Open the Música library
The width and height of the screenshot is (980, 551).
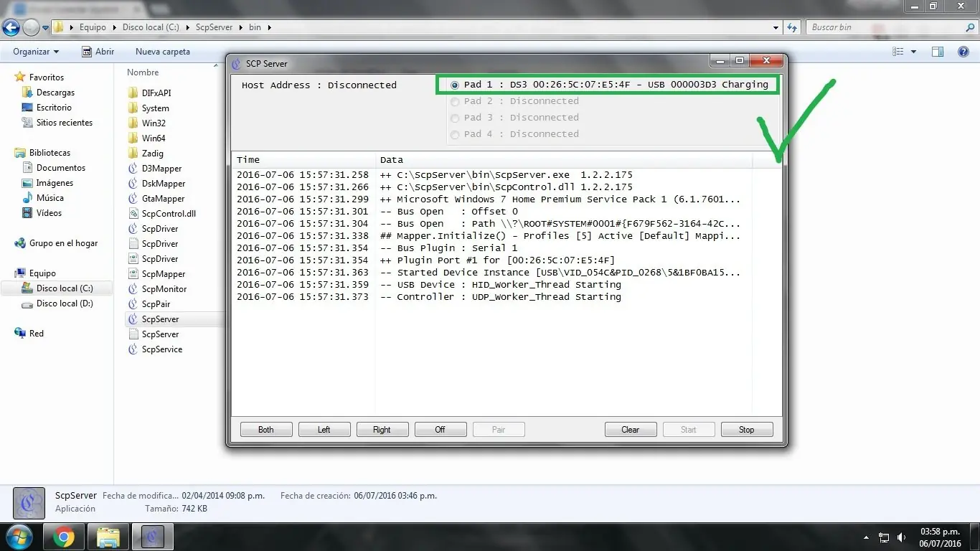click(x=50, y=198)
